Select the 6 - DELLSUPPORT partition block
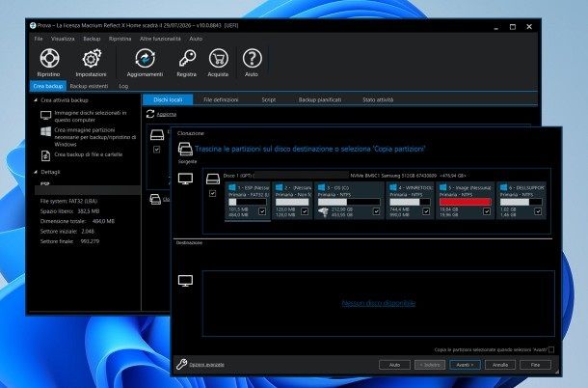The height and width of the screenshot is (388, 588). click(x=521, y=201)
